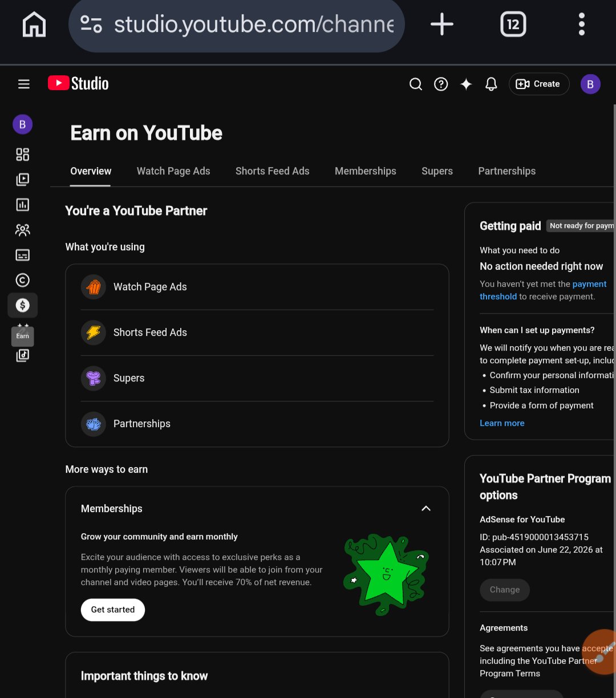This screenshot has height=698, width=616.
Task: Open Analytics bar chart icon in sidebar
Action: tap(23, 205)
